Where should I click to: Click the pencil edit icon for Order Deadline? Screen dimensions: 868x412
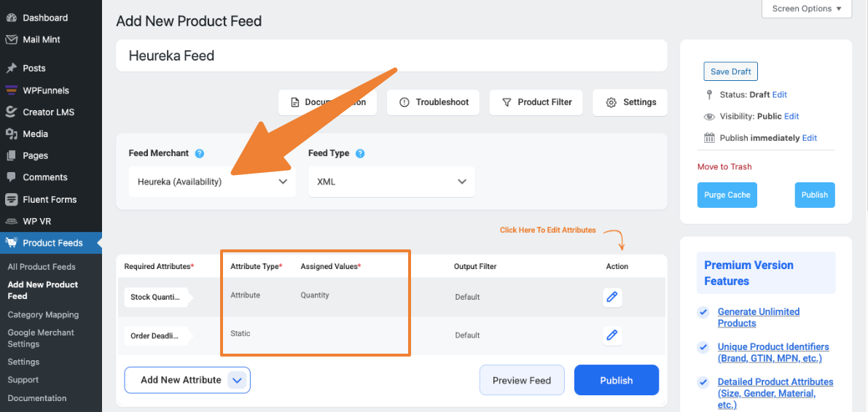612,335
